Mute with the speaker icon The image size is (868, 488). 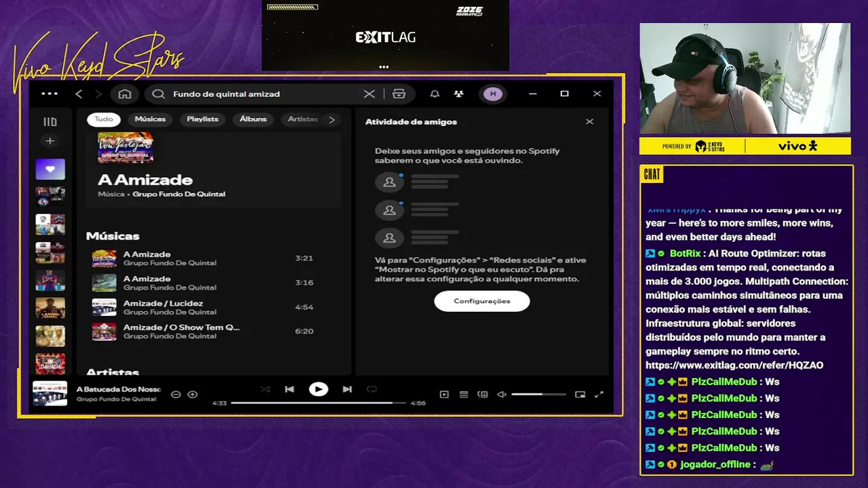pyautogui.click(x=502, y=394)
